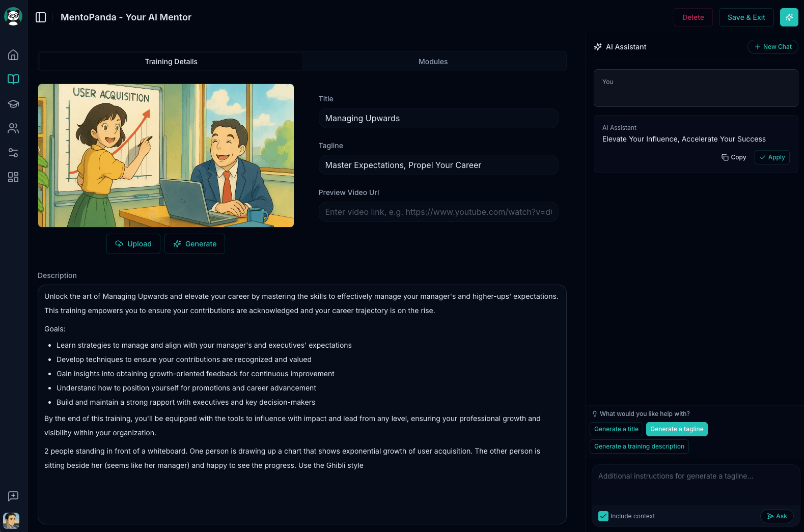804x532 pixels.
Task: Open the user profile avatar
Action: (x=11, y=520)
